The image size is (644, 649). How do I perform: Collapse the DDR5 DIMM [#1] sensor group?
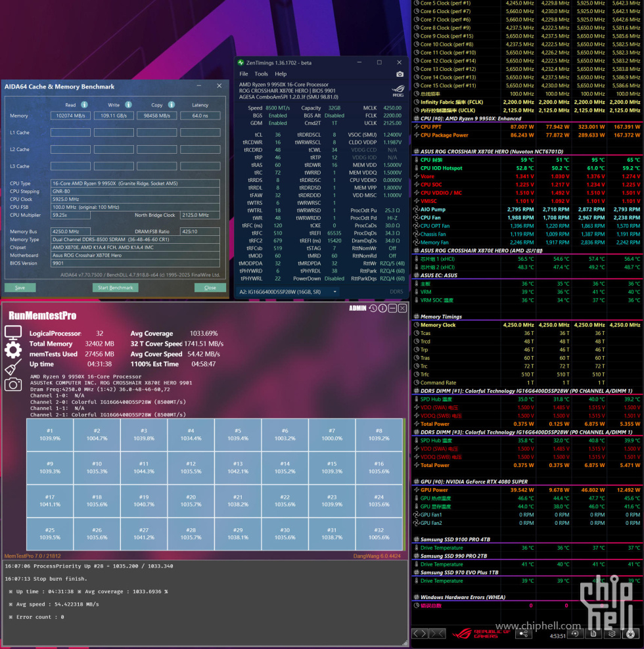[x=416, y=391]
